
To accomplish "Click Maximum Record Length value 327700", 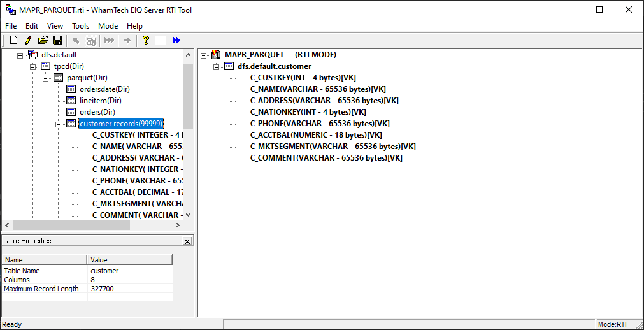I will point(103,289).
